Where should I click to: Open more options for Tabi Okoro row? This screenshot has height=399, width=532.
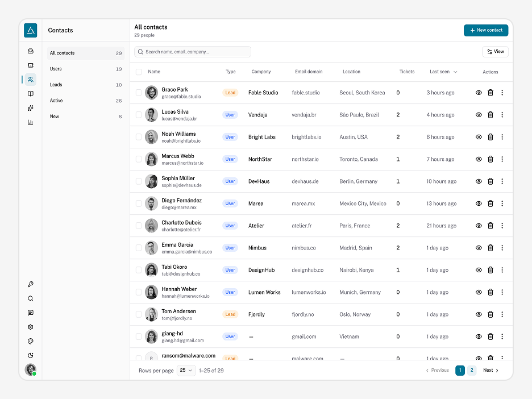click(502, 270)
